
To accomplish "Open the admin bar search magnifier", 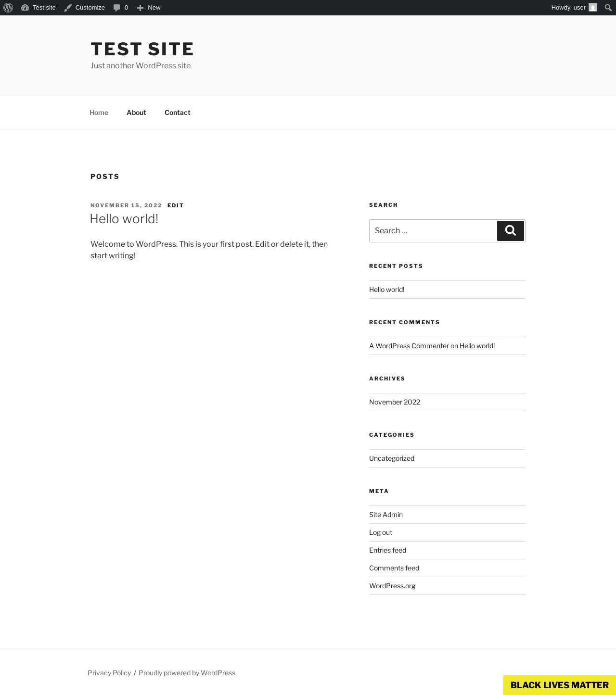I will pos(608,8).
